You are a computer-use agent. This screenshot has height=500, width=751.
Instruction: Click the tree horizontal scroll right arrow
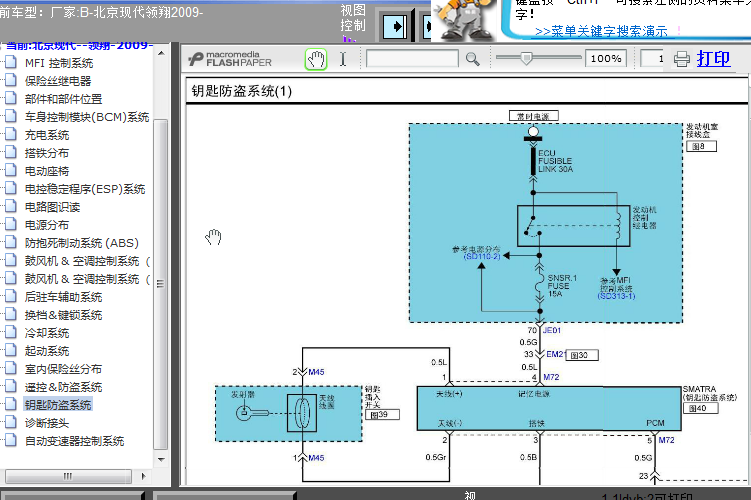143,476
